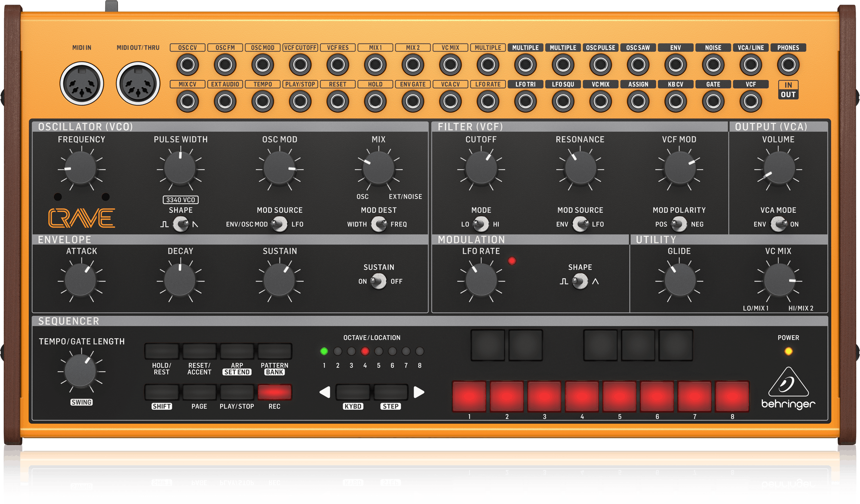
Task: Click the ATTACK knob
Action: [x=81, y=280]
